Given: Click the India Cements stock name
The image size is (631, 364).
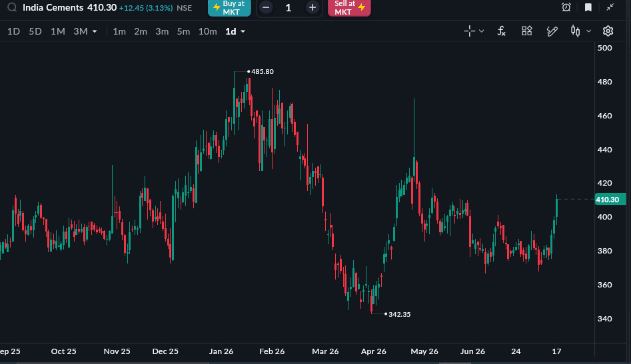Looking at the screenshot, I should click(x=53, y=7).
